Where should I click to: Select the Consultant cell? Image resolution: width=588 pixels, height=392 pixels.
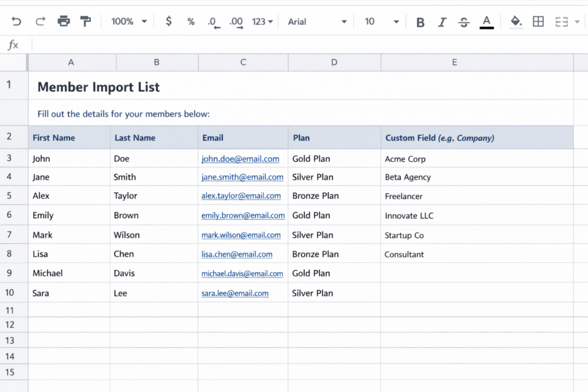(477, 254)
